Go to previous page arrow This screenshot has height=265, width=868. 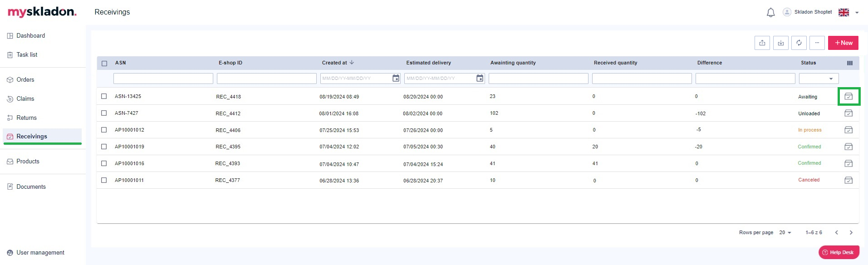837,232
